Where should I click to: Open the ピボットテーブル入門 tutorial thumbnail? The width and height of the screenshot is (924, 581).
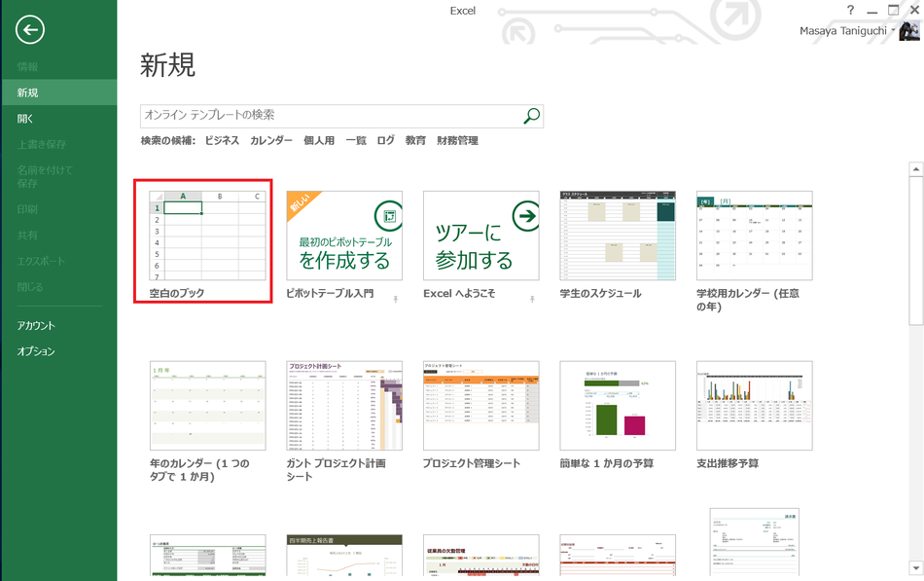pyautogui.click(x=344, y=236)
